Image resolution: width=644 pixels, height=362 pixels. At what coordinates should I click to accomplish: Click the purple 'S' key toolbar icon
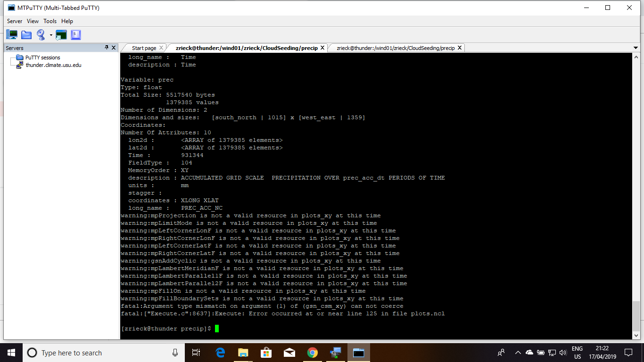pos(76,34)
